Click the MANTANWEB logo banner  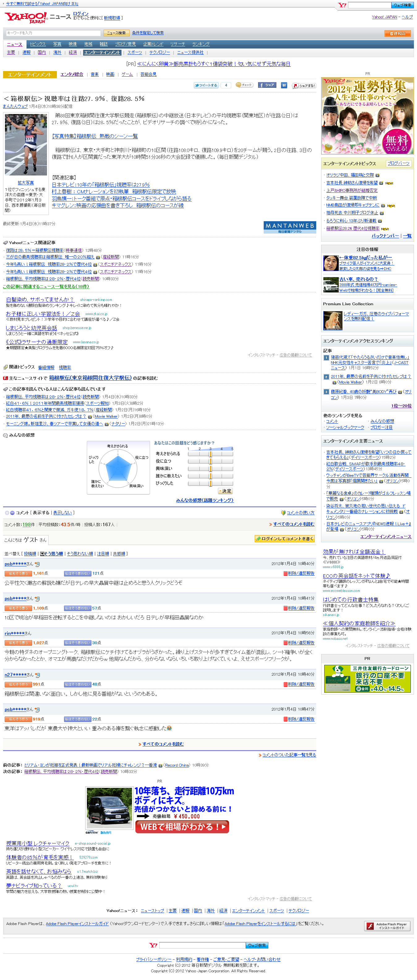click(290, 227)
